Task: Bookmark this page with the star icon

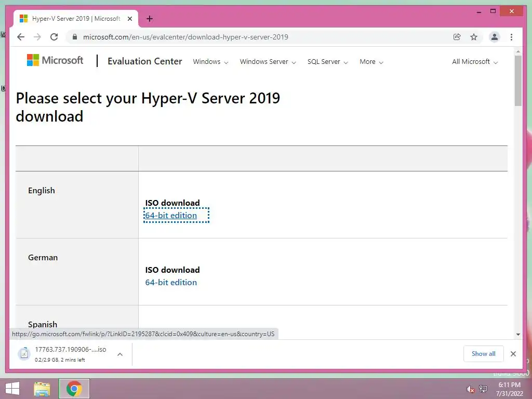Action: click(474, 37)
